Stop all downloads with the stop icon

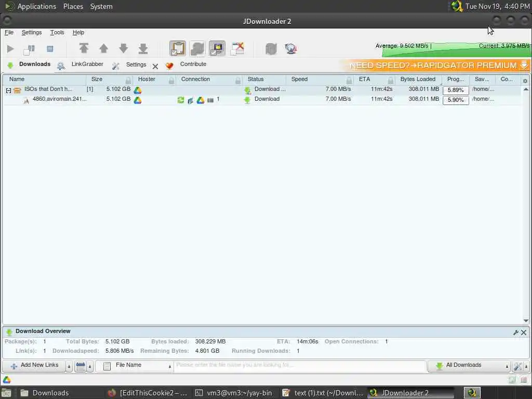point(50,49)
